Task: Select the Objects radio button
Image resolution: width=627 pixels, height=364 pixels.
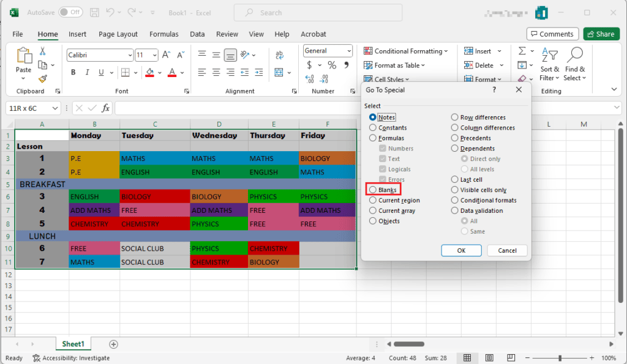Action: [373, 221]
